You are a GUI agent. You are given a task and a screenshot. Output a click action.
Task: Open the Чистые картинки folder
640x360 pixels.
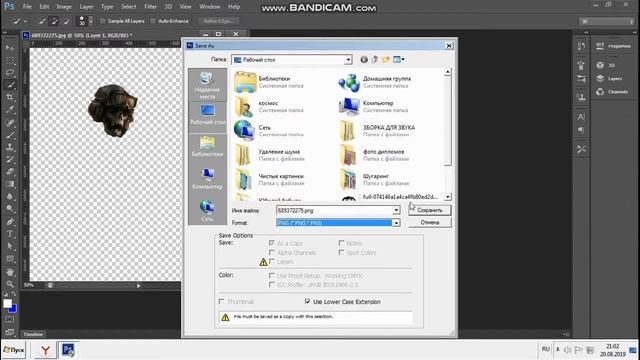[270, 180]
